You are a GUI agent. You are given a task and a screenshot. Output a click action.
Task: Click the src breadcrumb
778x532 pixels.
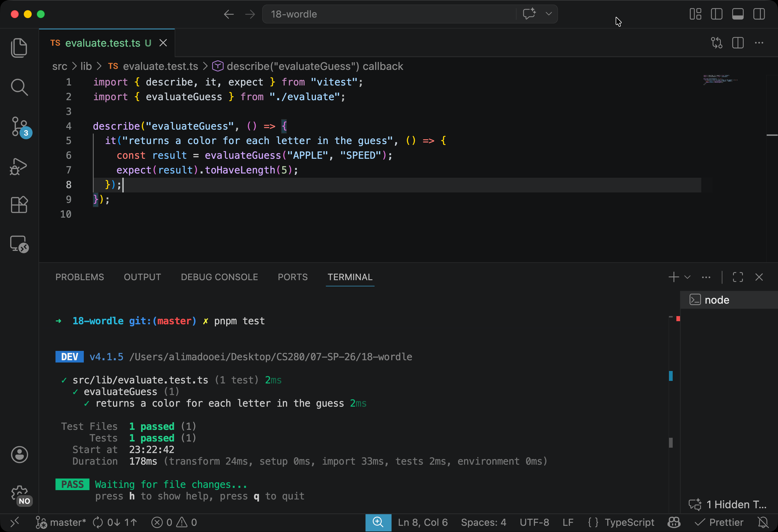59,66
